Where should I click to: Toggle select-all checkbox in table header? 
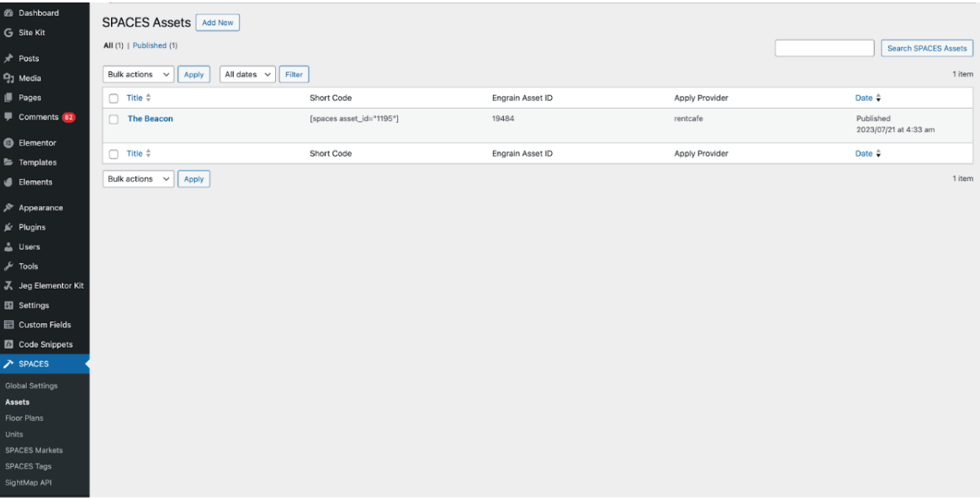tap(114, 98)
